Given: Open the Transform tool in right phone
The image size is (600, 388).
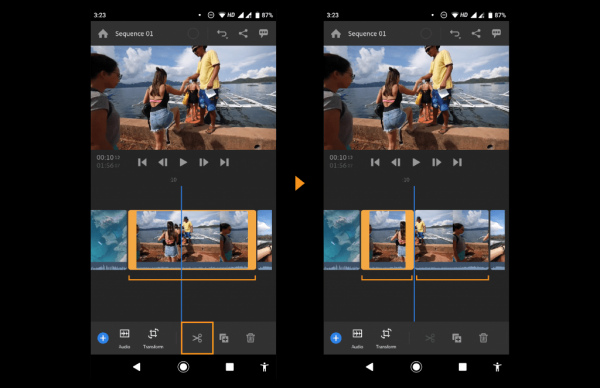Looking at the screenshot, I should point(386,338).
